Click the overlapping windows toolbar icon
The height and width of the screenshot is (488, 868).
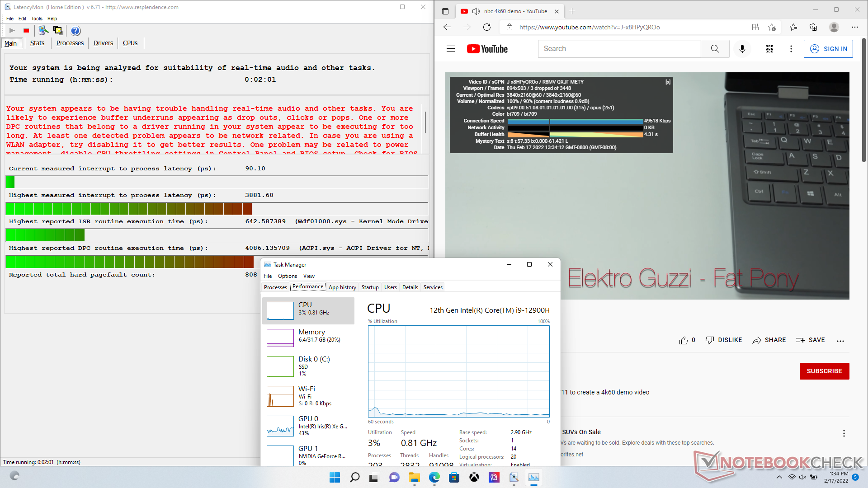[x=58, y=31]
